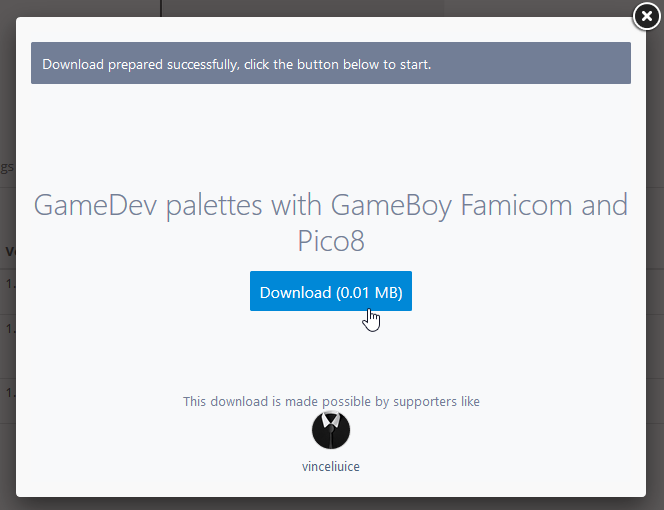The width and height of the screenshot is (664, 510).
Task: Click the 'supporters like' caption text
Action: [436, 402]
